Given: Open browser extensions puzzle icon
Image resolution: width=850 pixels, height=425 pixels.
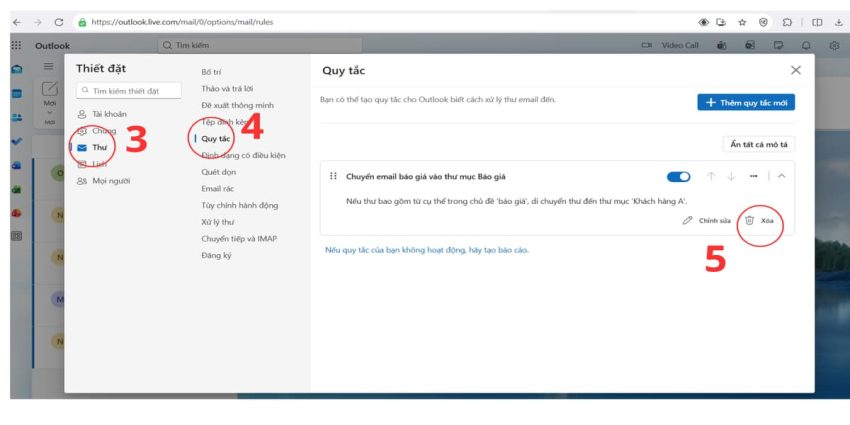Looking at the screenshot, I should [787, 22].
